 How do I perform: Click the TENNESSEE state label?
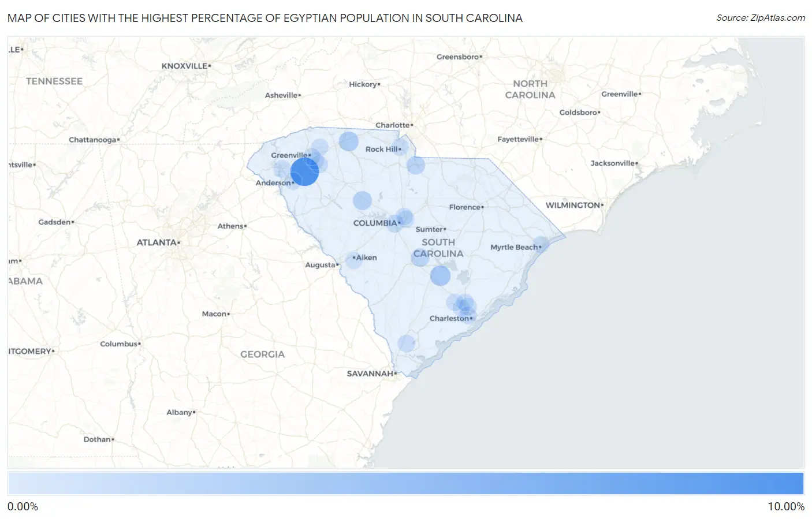54,81
